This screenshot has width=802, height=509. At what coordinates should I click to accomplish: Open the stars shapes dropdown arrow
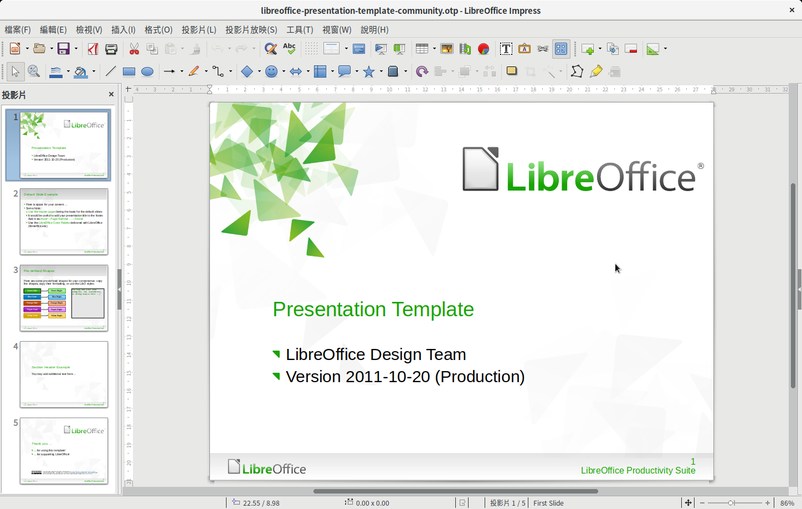click(x=381, y=72)
